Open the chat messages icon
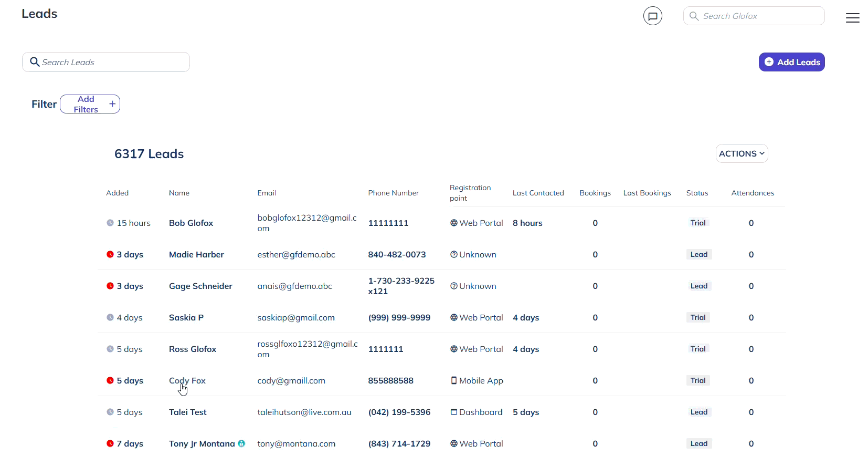Viewport: 868px width, 456px height. coord(652,16)
